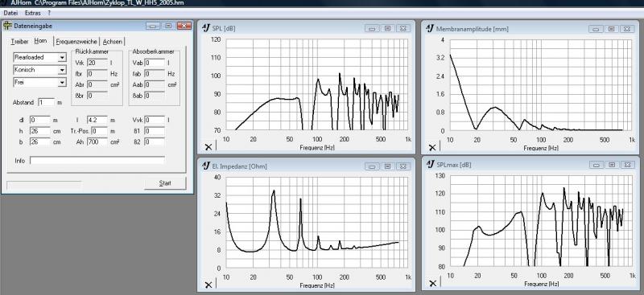644x295 pixels.
Task: Click the Dateneingabe window icon
Action: pyautogui.click(x=8, y=26)
